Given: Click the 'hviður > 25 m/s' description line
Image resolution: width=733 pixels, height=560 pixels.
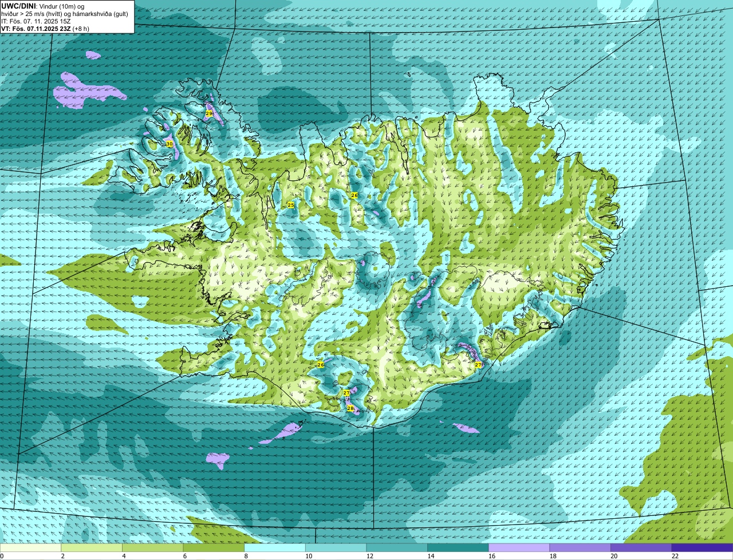Looking at the screenshot, I should tap(64, 14).
